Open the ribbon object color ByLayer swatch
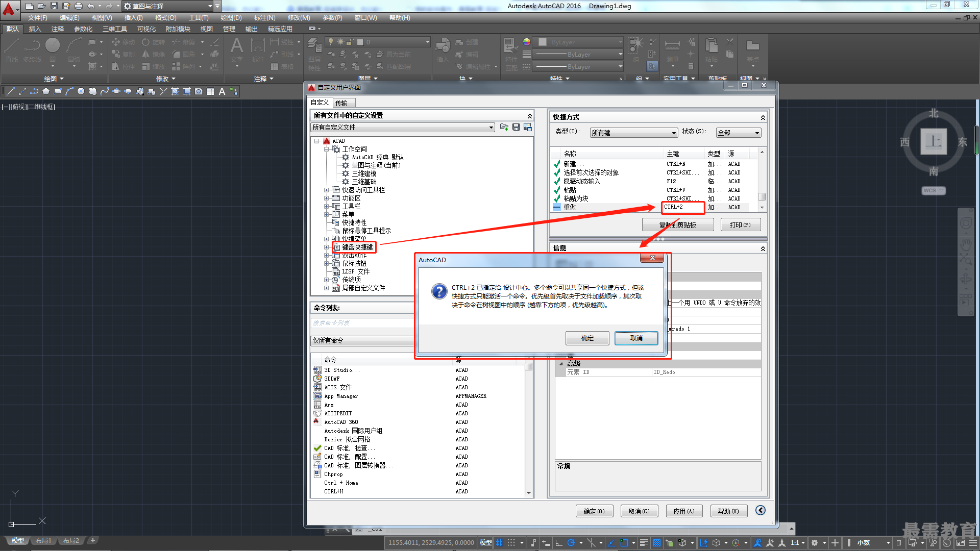 (x=543, y=42)
